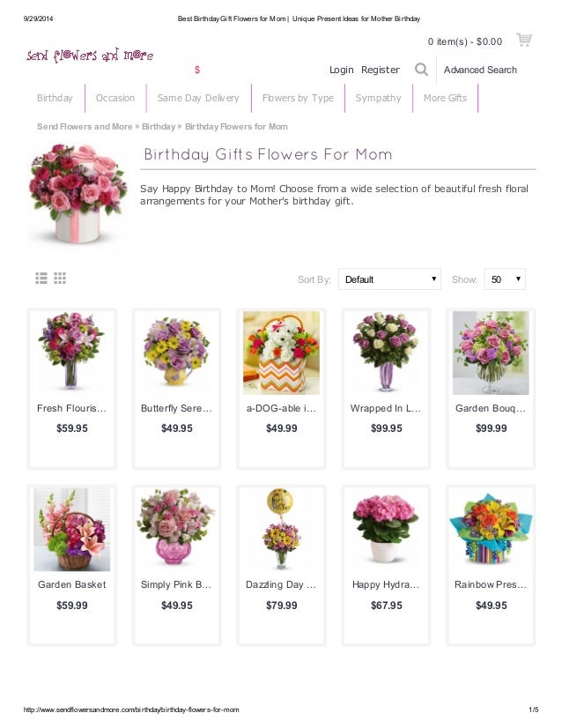This screenshot has width=562, height=728.
Task: Click the Happy Hydrangea product thumbnail
Action: 386,530
